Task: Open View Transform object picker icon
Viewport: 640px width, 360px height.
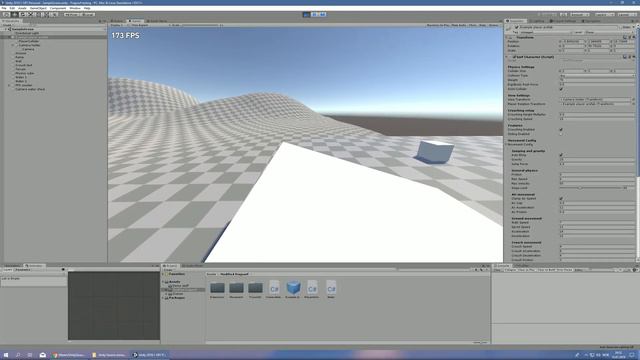Action: (x=633, y=99)
